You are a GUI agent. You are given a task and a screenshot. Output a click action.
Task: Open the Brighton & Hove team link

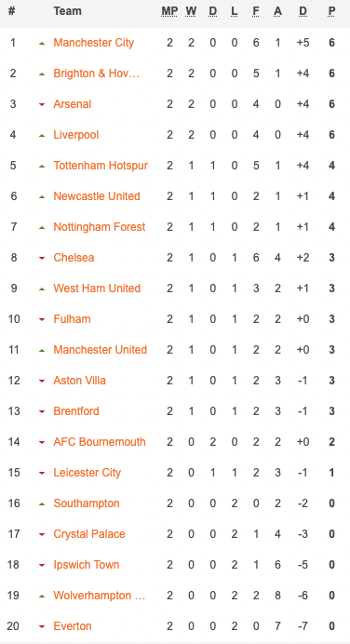[x=97, y=74]
